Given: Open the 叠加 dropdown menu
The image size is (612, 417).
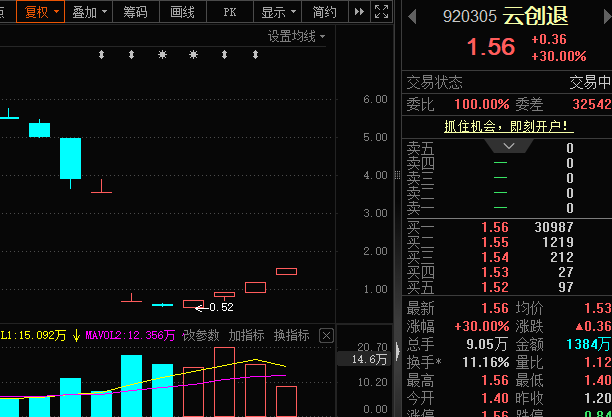Looking at the screenshot, I should (x=89, y=12).
